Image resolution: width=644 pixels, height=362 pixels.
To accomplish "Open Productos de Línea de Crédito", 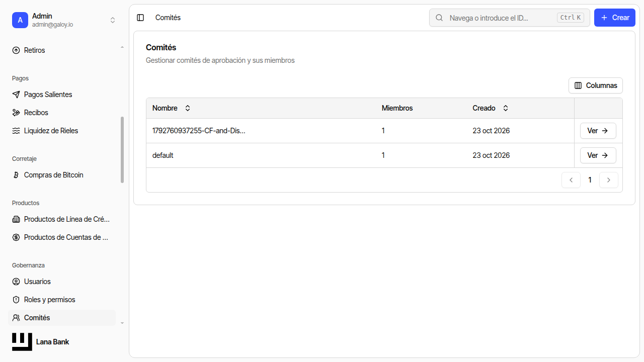I will pyautogui.click(x=62, y=219).
